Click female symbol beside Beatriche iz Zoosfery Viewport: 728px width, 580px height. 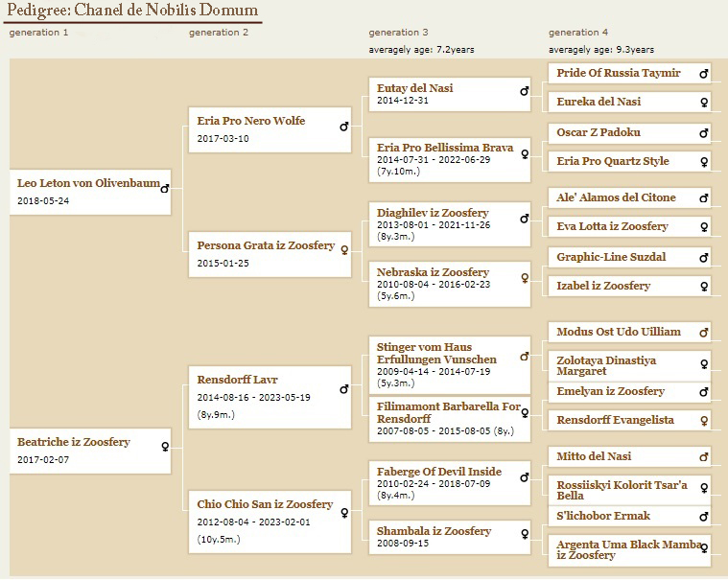(165, 447)
